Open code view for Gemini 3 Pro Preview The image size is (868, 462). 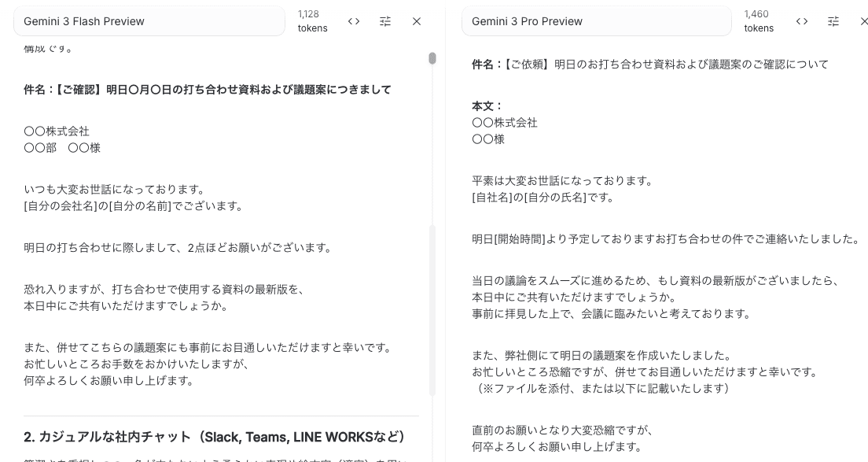point(802,21)
